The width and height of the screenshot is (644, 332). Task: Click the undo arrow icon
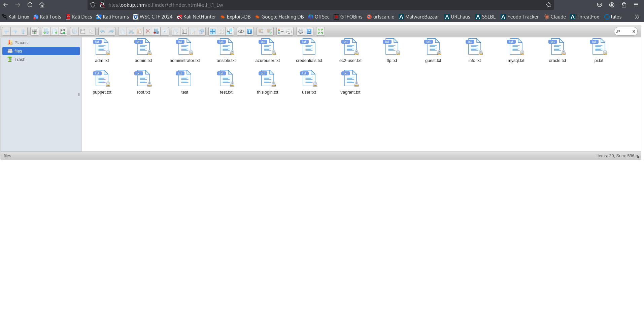pyautogui.click(x=102, y=31)
